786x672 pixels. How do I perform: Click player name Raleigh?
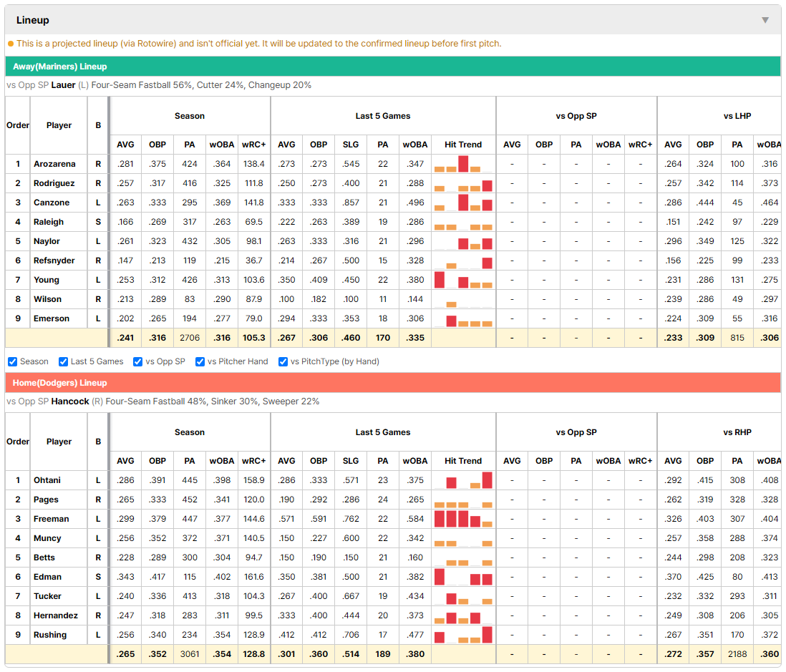pos(49,222)
